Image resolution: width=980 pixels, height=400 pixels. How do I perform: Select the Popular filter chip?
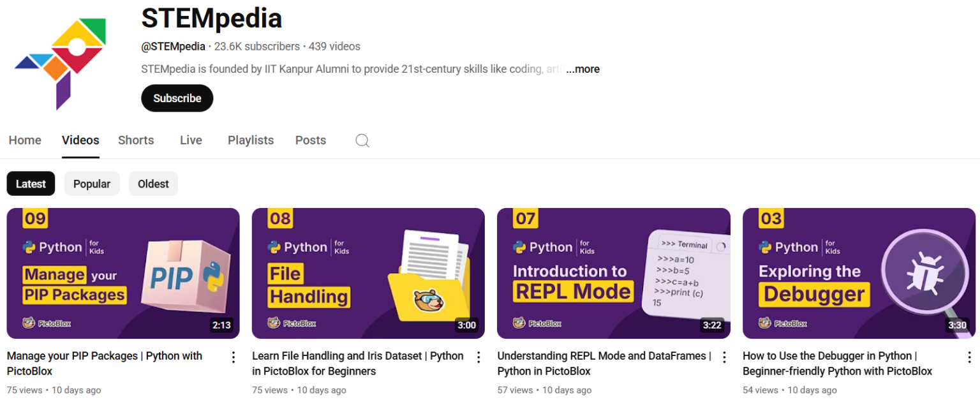coord(91,183)
